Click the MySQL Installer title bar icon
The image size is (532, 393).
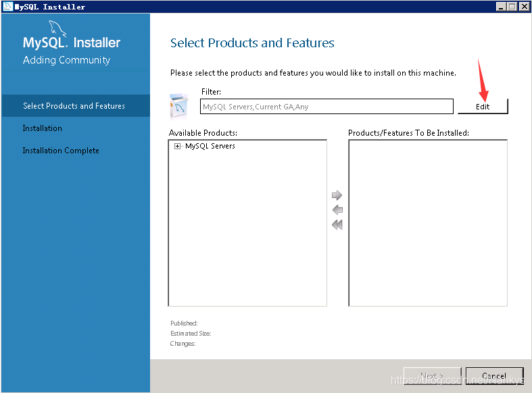click(x=7, y=6)
